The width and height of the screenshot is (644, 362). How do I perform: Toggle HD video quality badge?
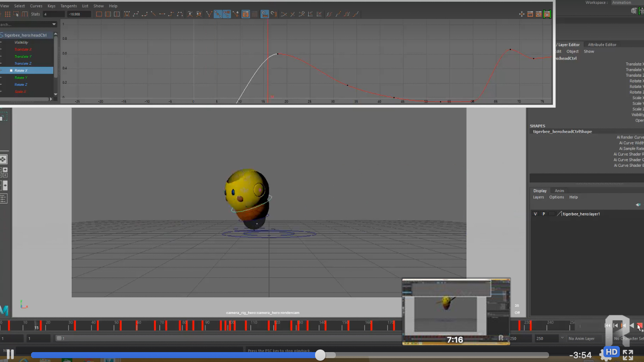coord(612,352)
